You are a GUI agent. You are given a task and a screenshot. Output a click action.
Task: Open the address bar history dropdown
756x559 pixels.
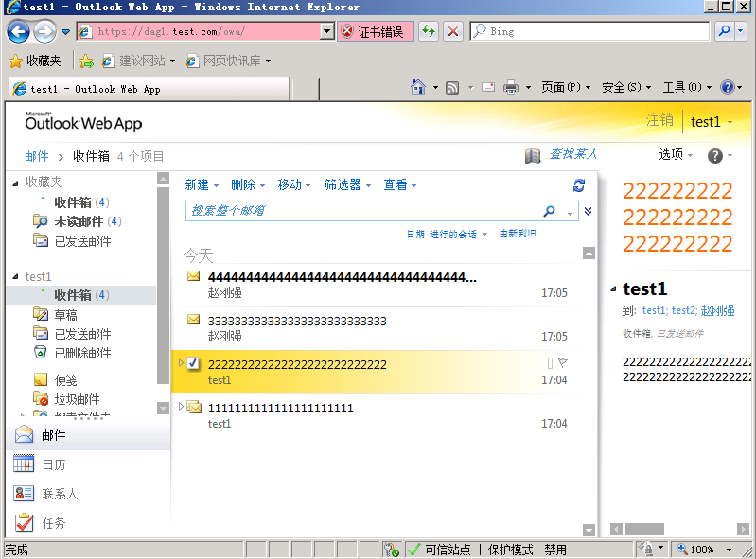[326, 32]
